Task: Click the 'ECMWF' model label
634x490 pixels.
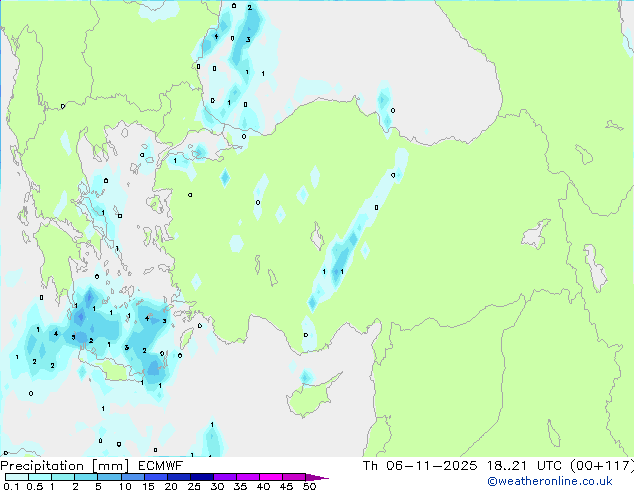Action: pyautogui.click(x=160, y=466)
